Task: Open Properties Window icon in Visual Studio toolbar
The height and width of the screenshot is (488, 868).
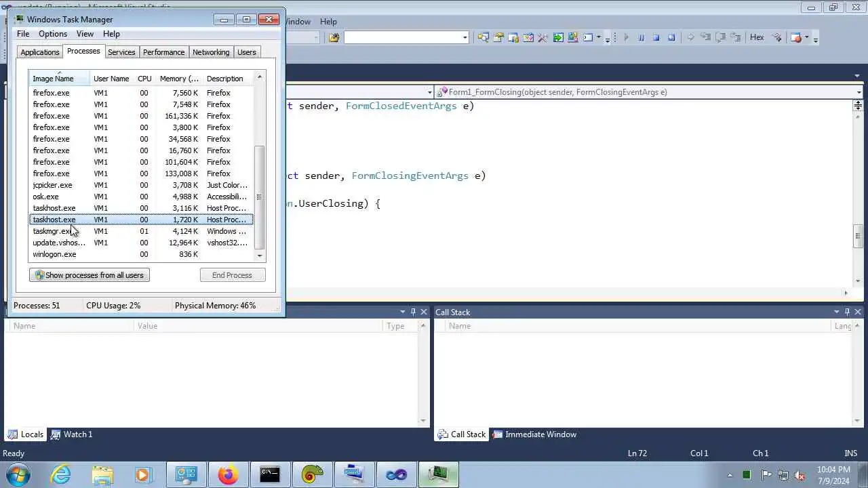Action: (498, 38)
